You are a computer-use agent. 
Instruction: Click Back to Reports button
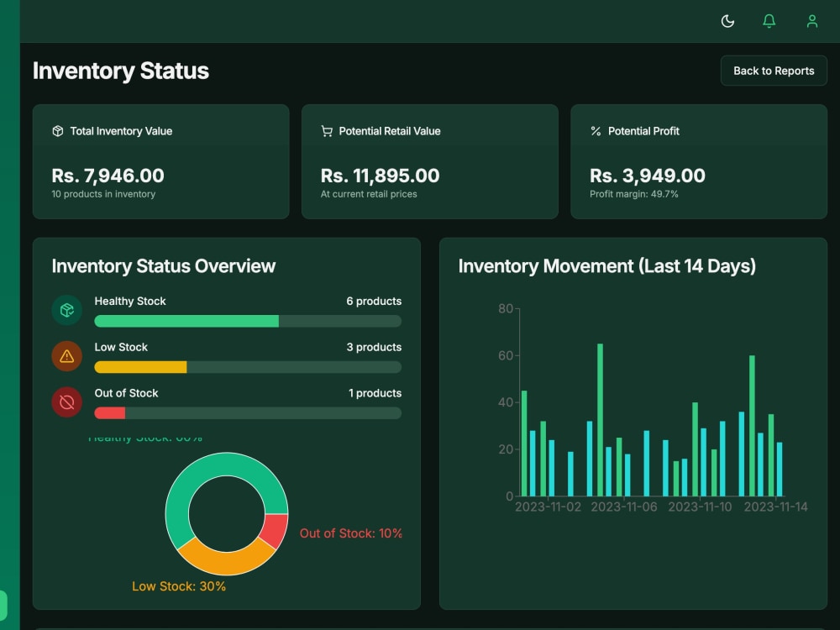tap(774, 71)
